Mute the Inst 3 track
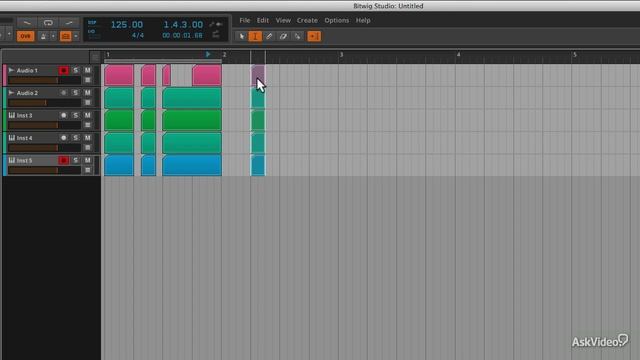 click(87, 116)
